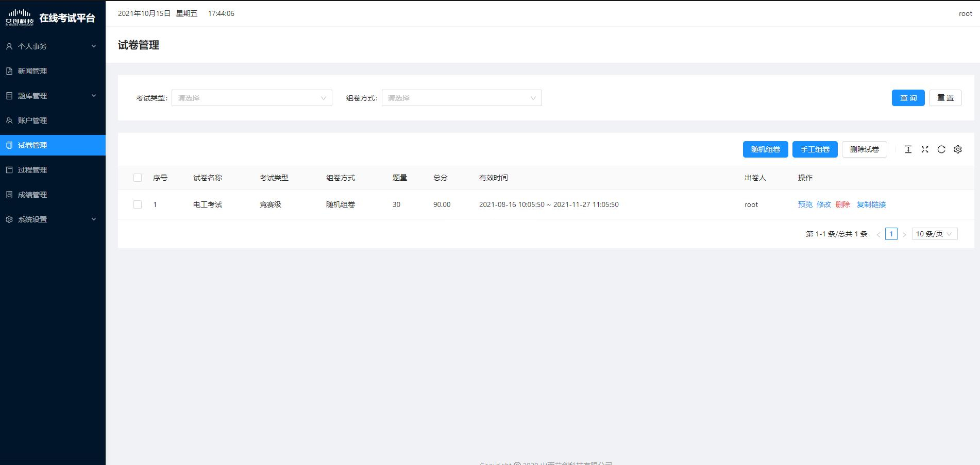The height and width of the screenshot is (465, 980).
Task: Click the 系统设置 gear icon in sidebar
Action: [x=9, y=219]
